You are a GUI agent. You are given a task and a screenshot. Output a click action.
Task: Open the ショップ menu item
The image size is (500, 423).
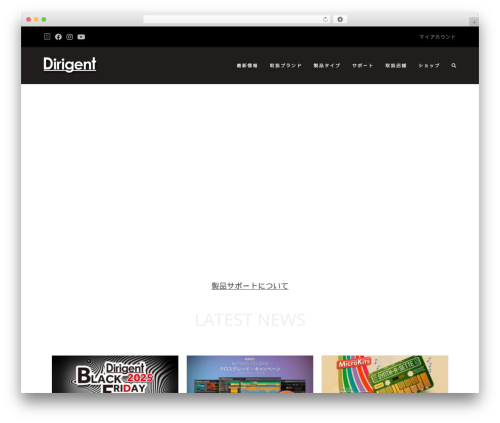point(429,66)
